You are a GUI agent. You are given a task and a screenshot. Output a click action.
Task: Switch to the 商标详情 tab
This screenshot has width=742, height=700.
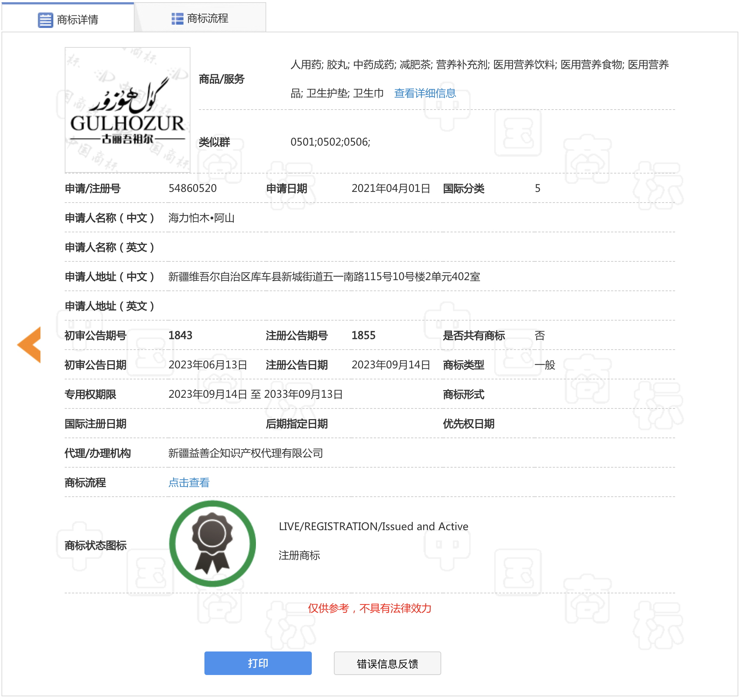68,19
